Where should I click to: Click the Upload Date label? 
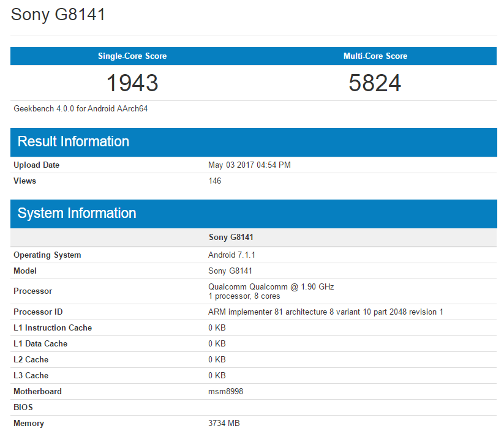36,165
